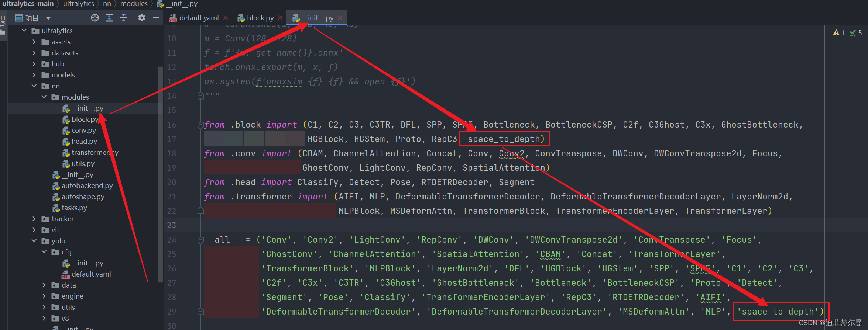The width and height of the screenshot is (868, 330).
Task: Click the warnings indicator showing 1
Action: coord(839,33)
